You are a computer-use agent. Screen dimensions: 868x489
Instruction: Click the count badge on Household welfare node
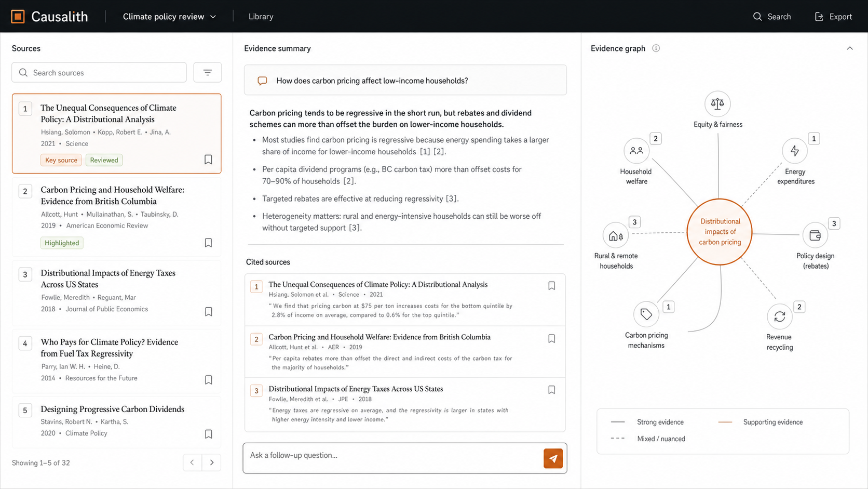coord(656,139)
